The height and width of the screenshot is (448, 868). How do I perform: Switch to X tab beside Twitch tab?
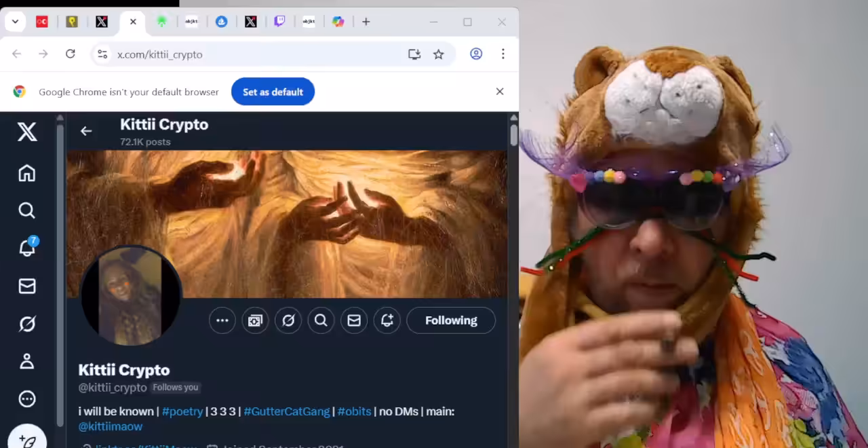(x=251, y=22)
